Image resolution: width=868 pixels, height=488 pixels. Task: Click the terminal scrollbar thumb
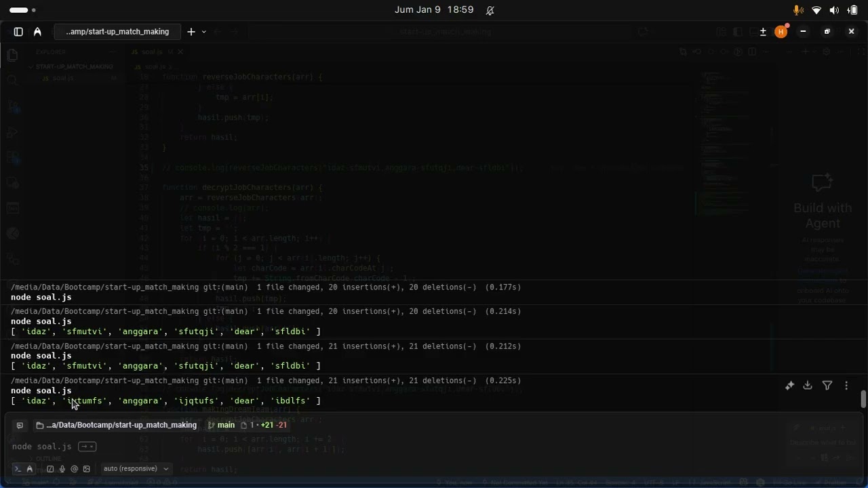(x=863, y=399)
